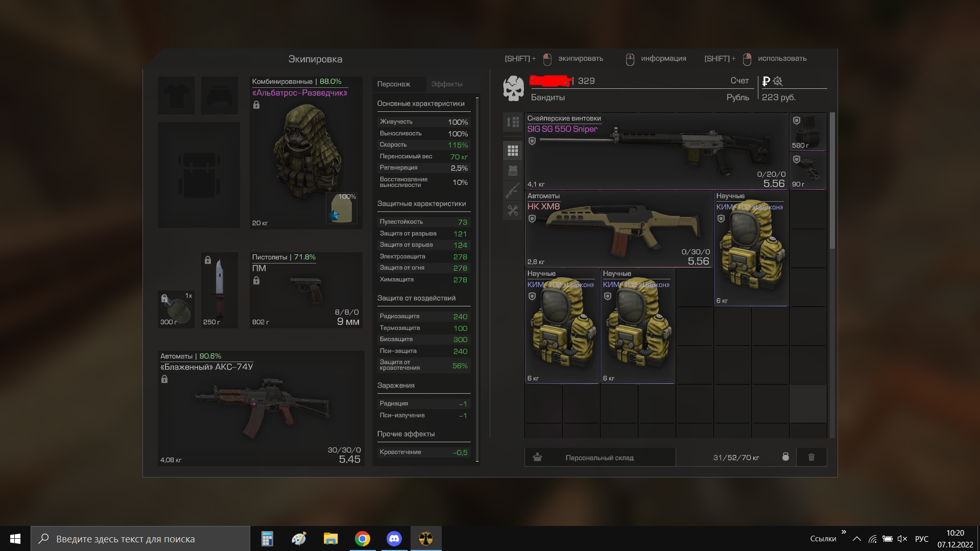Open the magnifier gear icon by account
This screenshot has height=551, width=980.
pos(778,81)
